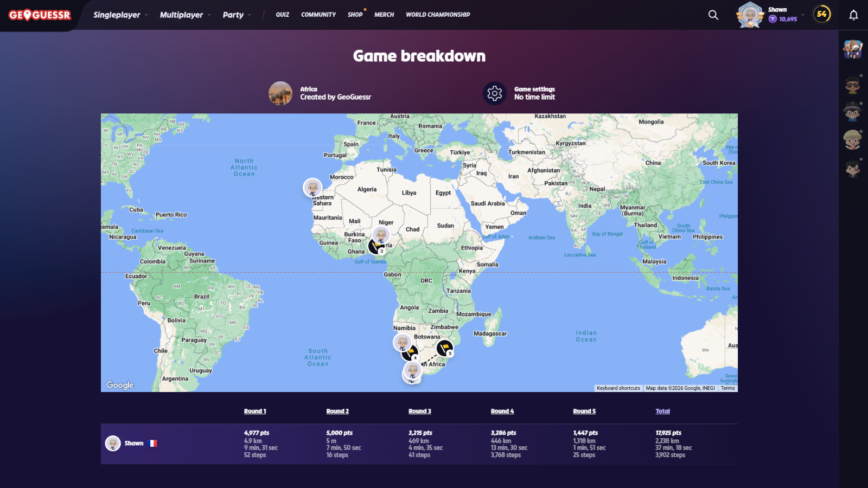This screenshot has width=868, height=488.
Task: Click the GeoGuessr logo
Action: 40,15
